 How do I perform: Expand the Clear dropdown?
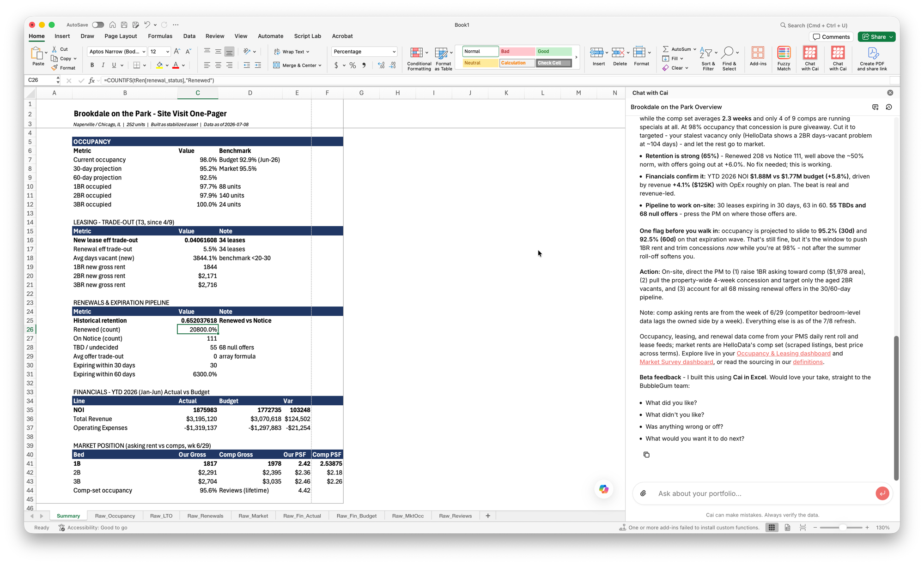coord(687,68)
